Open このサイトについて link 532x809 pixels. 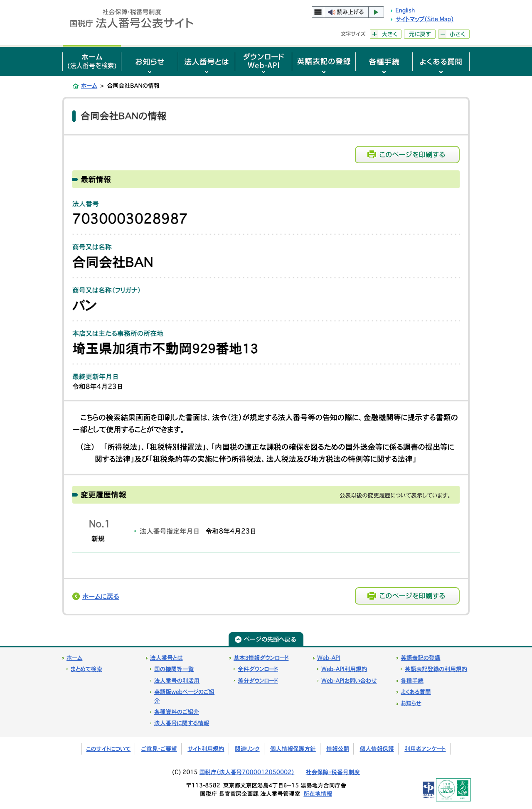click(x=108, y=749)
